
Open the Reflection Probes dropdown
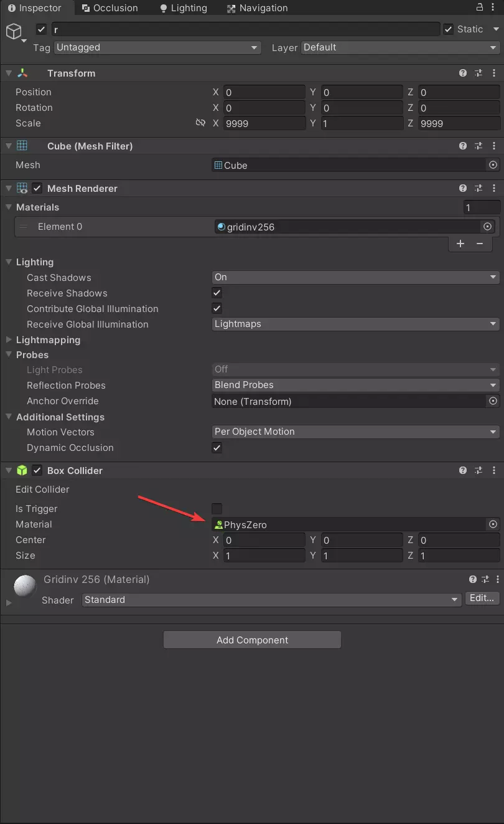point(356,385)
